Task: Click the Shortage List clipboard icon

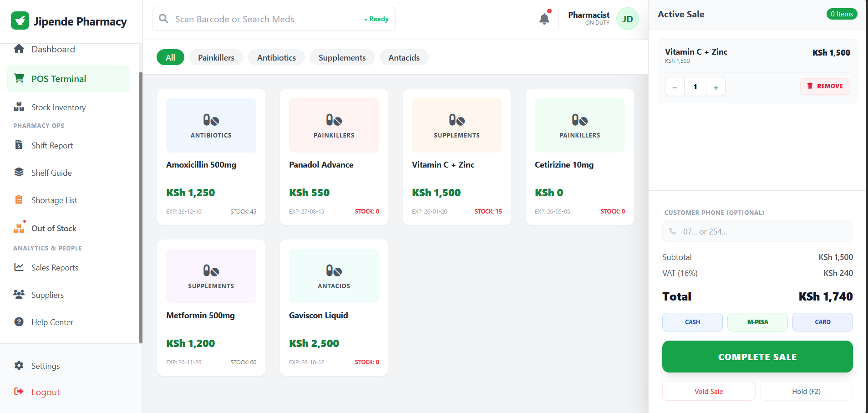Action: tap(19, 200)
